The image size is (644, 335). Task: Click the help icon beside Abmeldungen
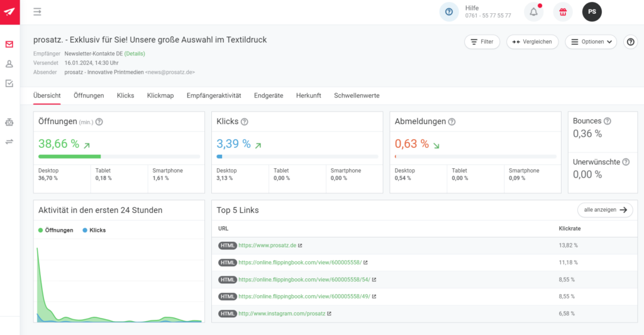[x=452, y=122]
